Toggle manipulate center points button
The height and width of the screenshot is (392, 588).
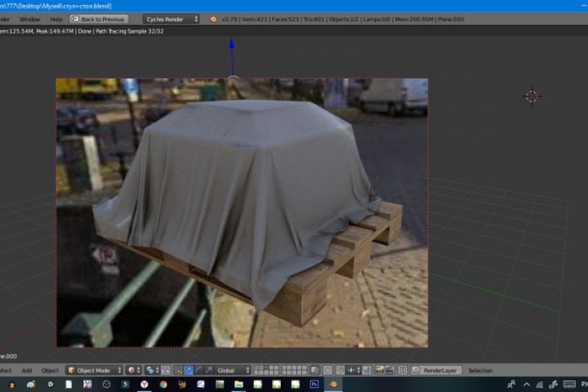point(165,370)
